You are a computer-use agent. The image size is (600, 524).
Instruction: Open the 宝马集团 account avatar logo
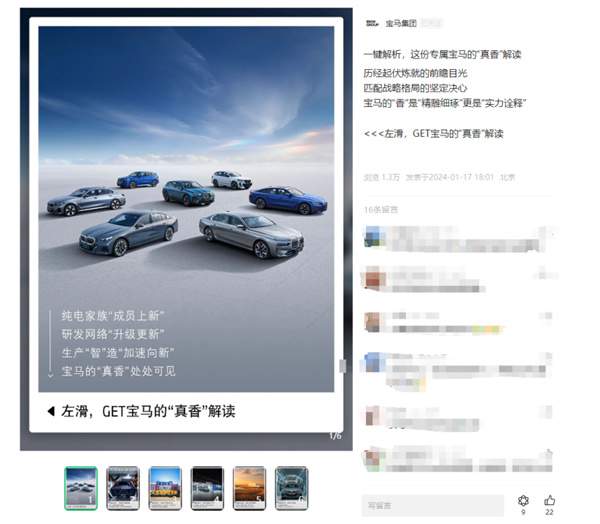pyautogui.click(x=372, y=24)
